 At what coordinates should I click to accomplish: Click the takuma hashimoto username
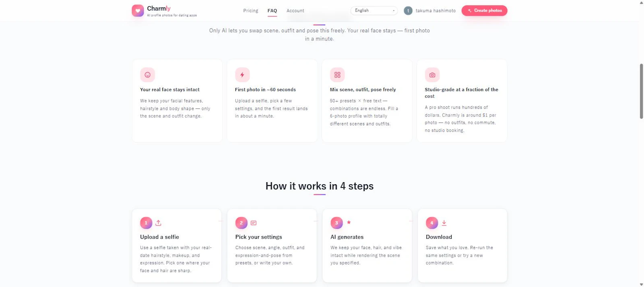[x=436, y=11]
